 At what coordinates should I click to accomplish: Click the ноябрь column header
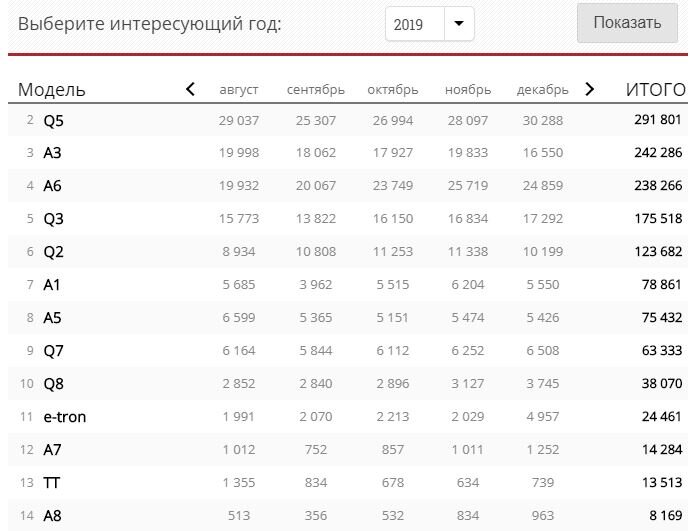coord(468,90)
